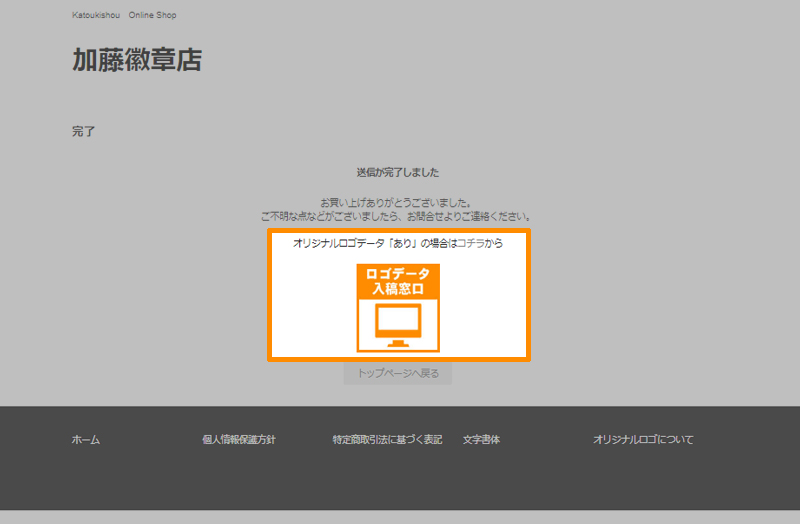
Task: Open 個人情報保護方針 footer link
Action: (239, 439)
